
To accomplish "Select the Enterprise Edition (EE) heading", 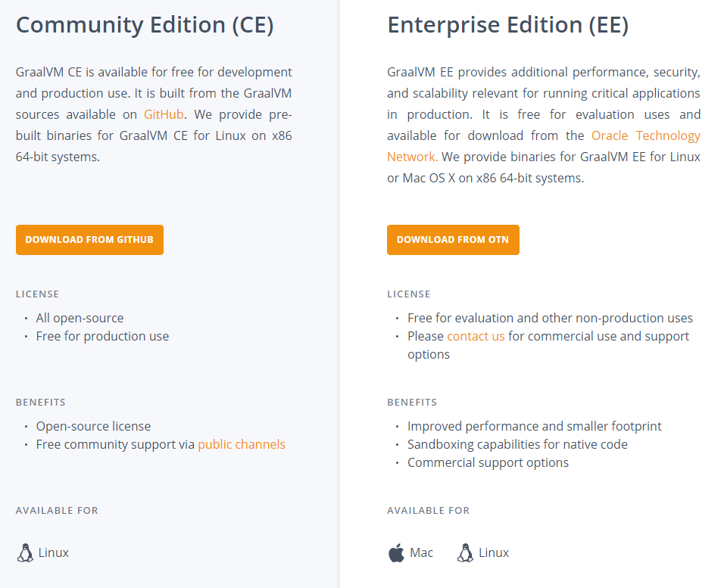I will pos(507,25).
